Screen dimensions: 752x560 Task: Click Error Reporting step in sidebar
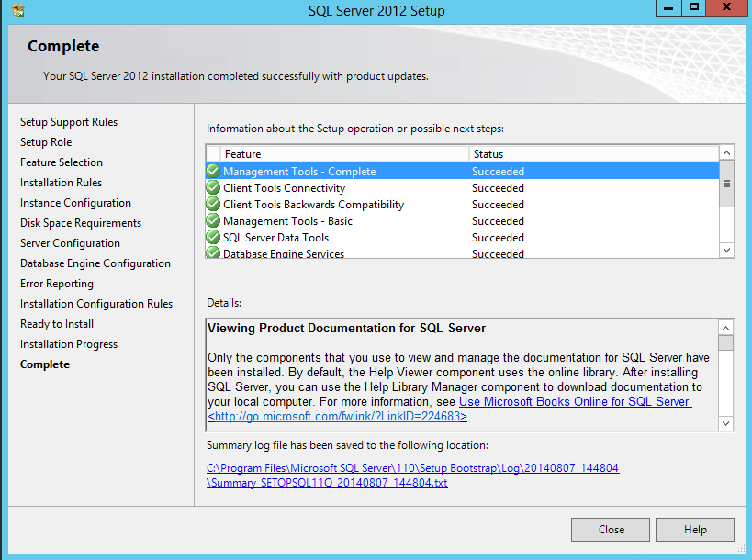(57, 284)
